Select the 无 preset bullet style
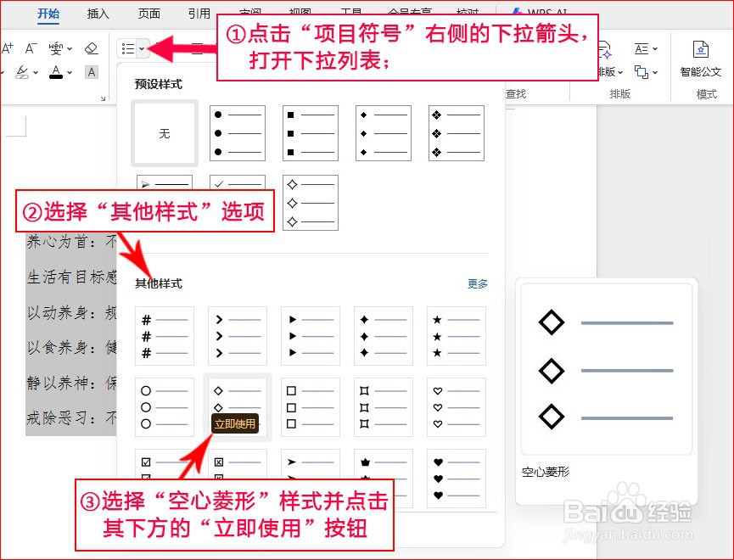This screenshot has height=560, width=734. (164, 132)
